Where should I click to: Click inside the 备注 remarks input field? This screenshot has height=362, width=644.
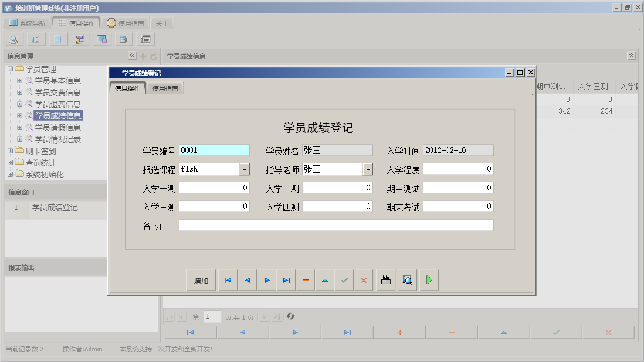click(334, 225)
